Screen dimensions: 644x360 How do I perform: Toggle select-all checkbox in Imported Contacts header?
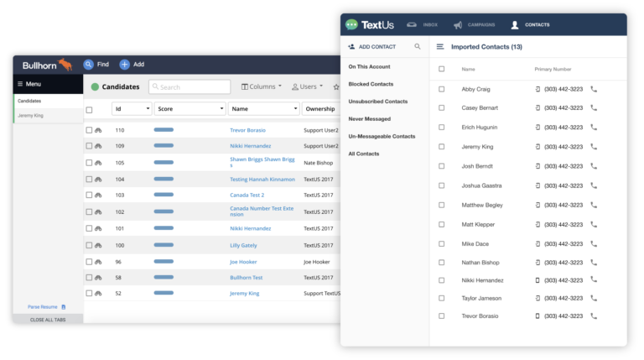coord(442,69)
